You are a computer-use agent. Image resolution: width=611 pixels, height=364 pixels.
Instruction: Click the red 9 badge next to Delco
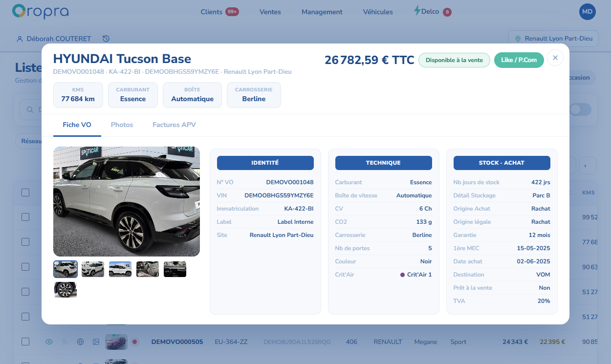(x=447, y=12)
